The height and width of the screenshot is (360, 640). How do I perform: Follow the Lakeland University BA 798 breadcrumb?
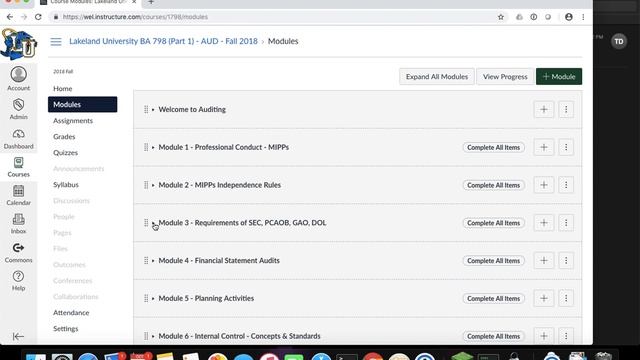[x=163, y=41]
